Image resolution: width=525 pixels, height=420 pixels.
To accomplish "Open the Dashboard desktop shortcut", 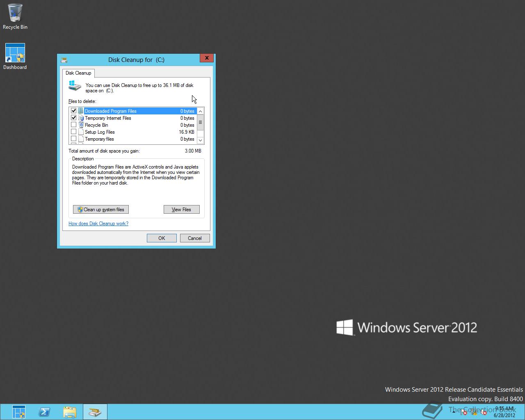I will coord(15,57).
